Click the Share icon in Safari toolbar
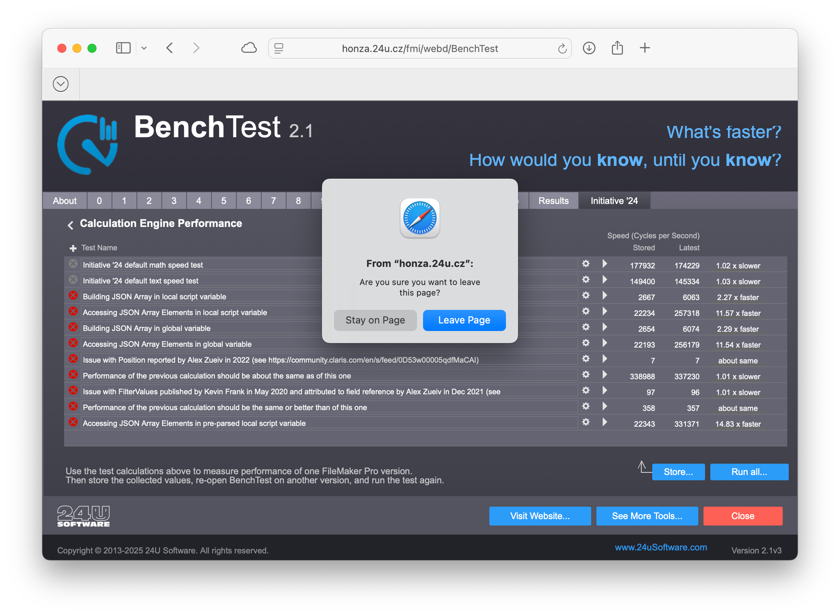Viewport: 840px width, 616px height. [x=617, y=48]
